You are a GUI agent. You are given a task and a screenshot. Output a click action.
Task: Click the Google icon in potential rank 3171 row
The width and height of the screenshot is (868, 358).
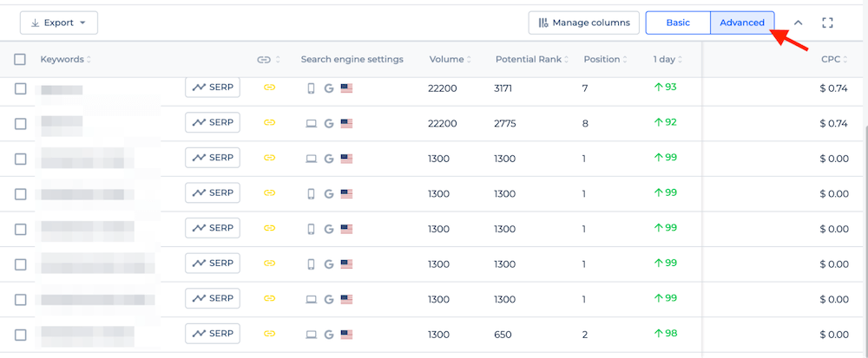click(329, 88)
